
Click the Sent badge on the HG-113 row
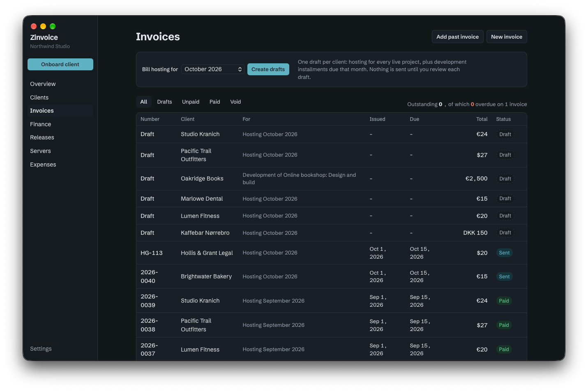(504, 253)
